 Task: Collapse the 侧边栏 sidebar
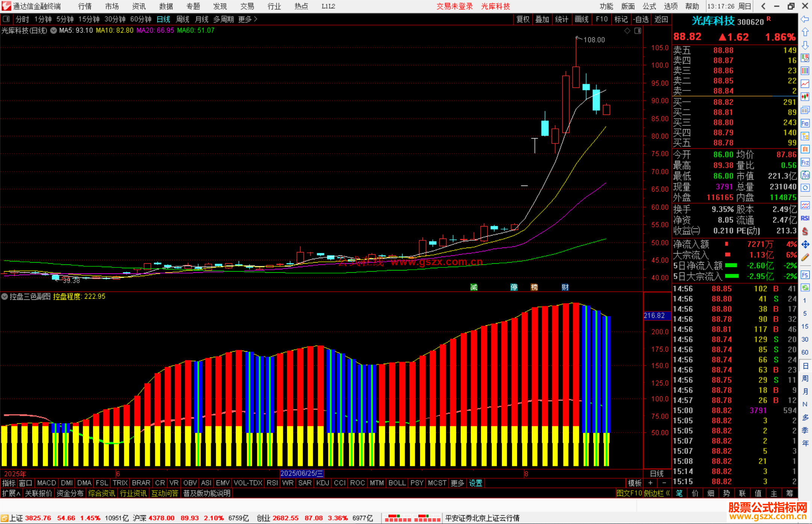[x=656, y=493]
